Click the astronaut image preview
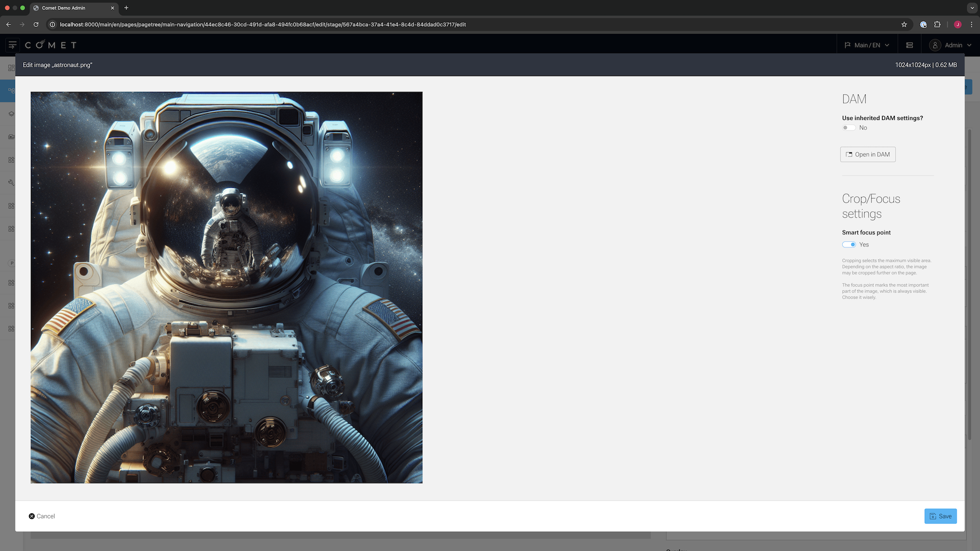The image size is (980, 551). point(226,287)
